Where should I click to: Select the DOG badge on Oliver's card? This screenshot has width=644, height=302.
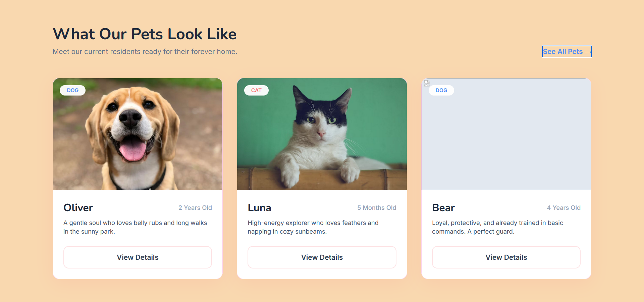(x=72, y=90)
